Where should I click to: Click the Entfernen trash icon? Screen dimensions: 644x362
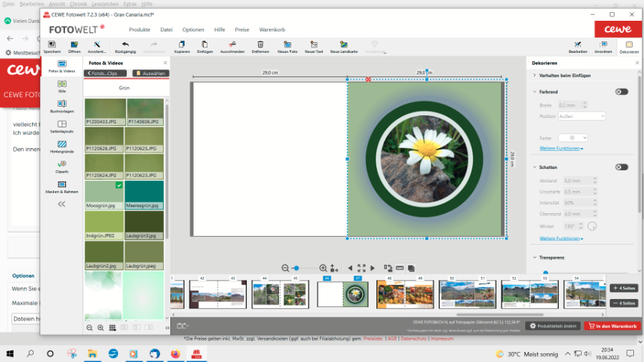coord(260,46)
